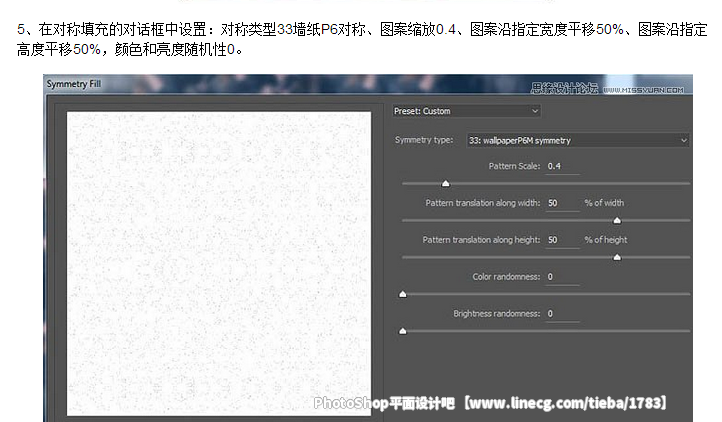Click the Pattern Scale value field
722x422 pixels.
coord(562,166)
